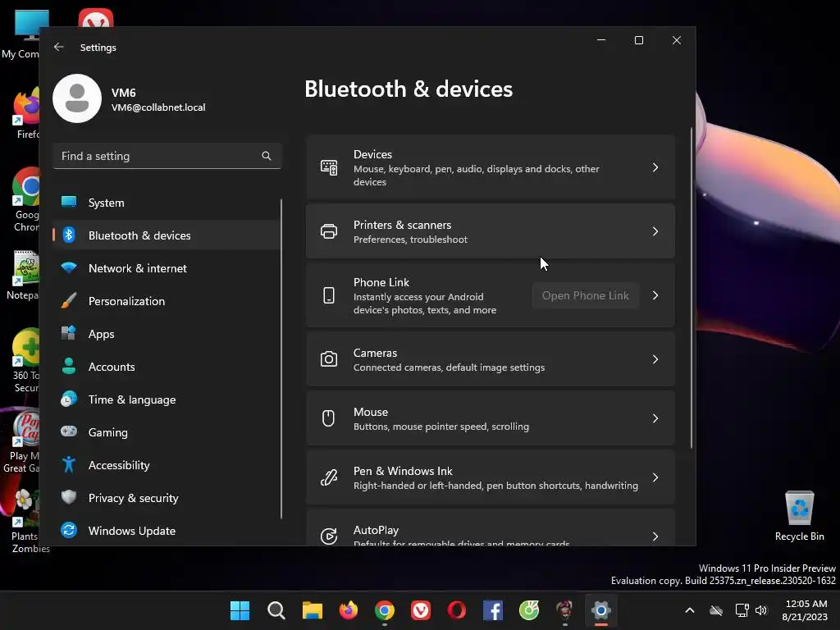Image resolution: width=840 pixels, height=630 pixels.
Task: Click the Printers & scanners printer icon
Action: (x=329, y=231)
